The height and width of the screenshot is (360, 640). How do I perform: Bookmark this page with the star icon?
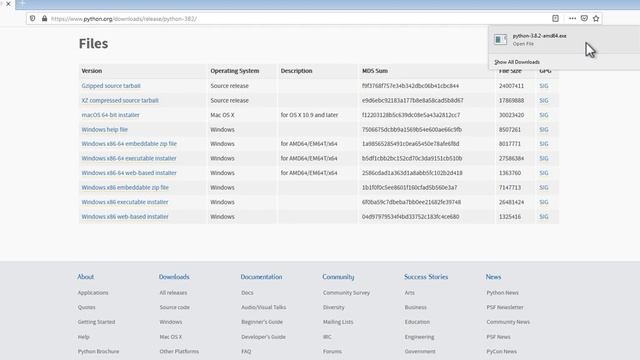click(x=596, y=18)
